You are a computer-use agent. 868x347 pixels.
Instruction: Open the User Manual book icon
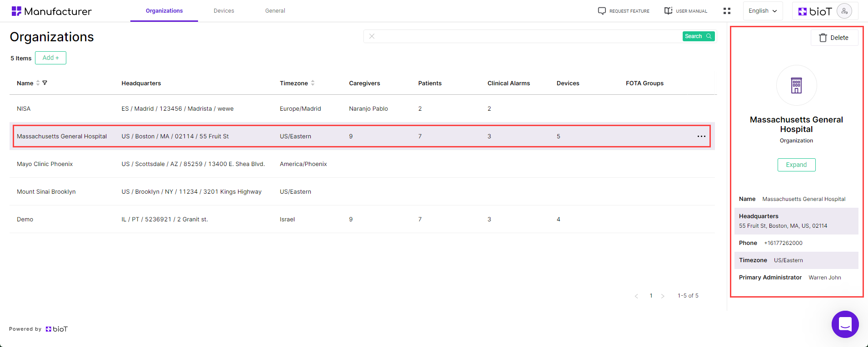coord(668,11)
